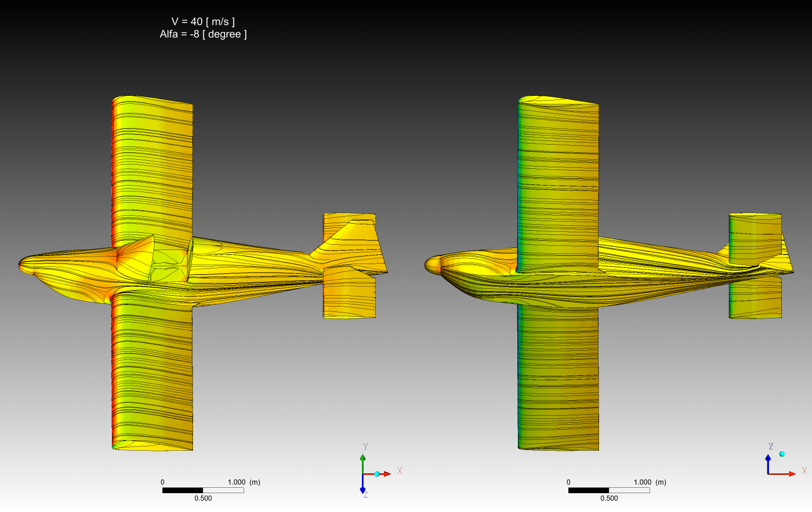This screenshot has width=812, height=512.
Task: Click the right view's scale bar ruler
Action: pyautogui.click(x=609, y=490)
